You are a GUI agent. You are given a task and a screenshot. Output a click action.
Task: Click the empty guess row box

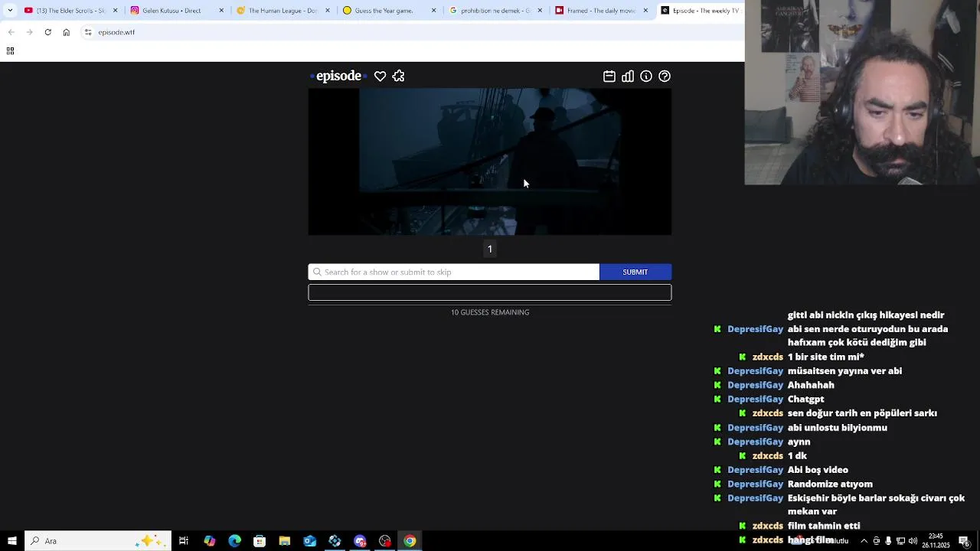pyautogui.click(x=490, y=292)
